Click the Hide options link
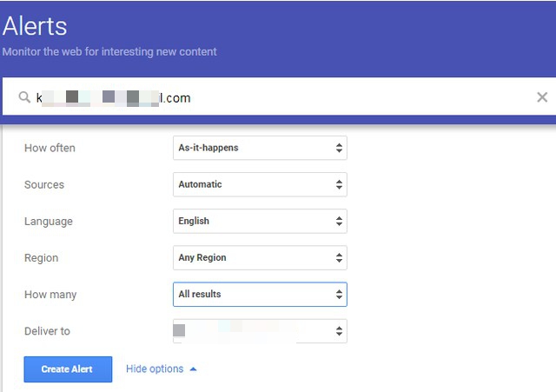 click(155, 369)
